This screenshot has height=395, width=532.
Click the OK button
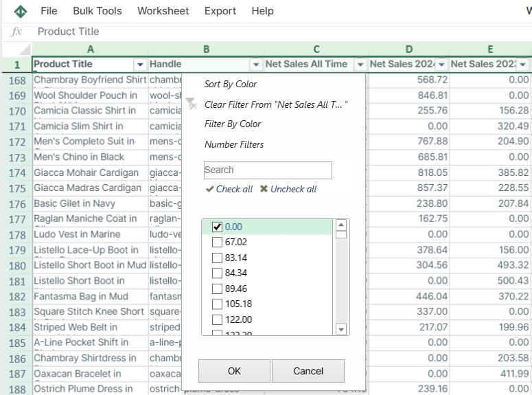(234, 371)
